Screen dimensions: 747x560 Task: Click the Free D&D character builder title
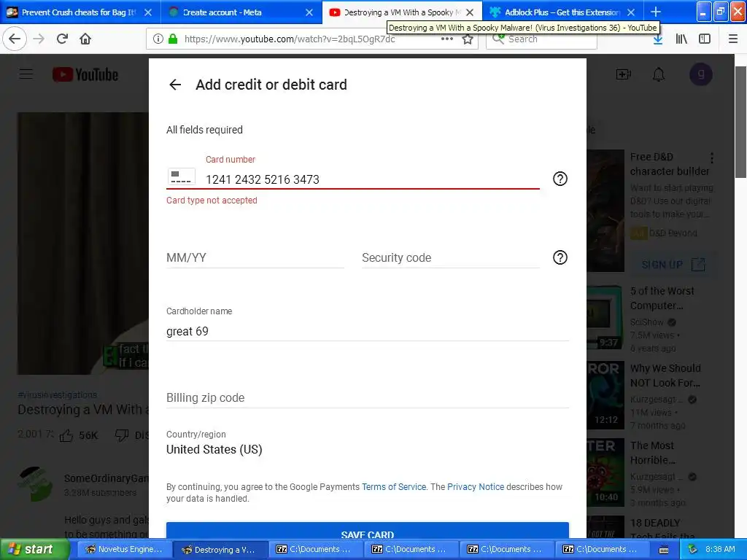(670, 164)
